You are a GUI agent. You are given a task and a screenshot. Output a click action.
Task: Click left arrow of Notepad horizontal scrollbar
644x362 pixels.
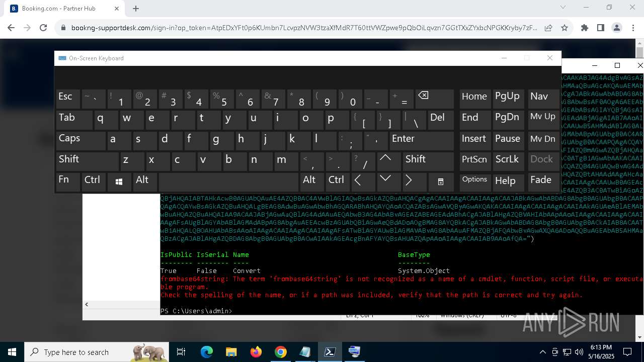point(87,304)
